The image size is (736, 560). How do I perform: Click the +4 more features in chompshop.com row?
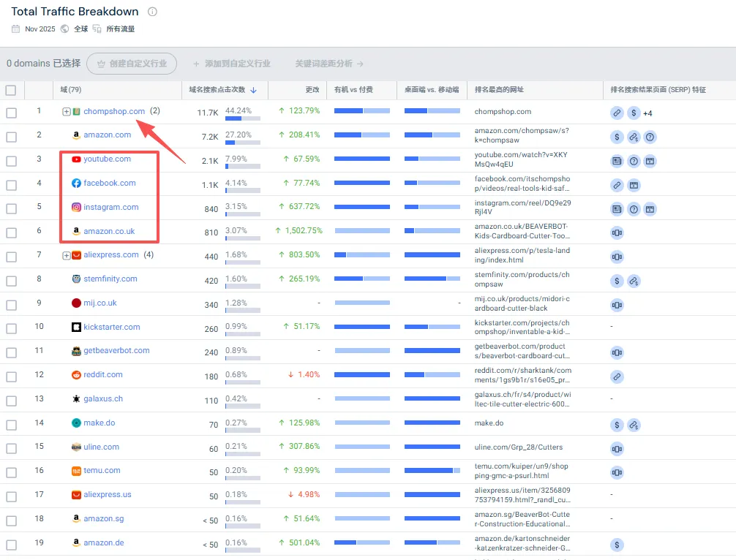(647, 113)
